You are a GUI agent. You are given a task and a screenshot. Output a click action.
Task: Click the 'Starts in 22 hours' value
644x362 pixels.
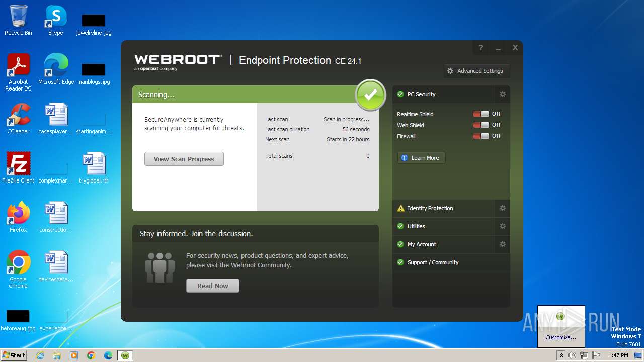(x=348, y=139)
